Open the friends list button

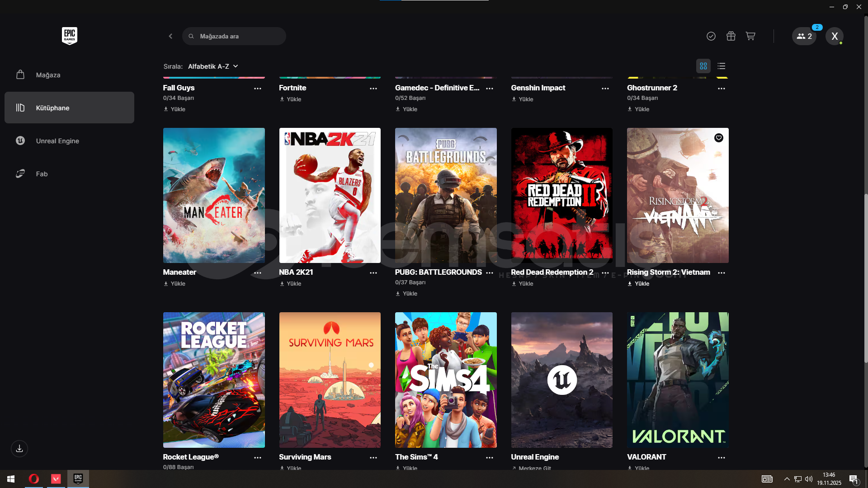pyautogui.click(x=804, y=36)
